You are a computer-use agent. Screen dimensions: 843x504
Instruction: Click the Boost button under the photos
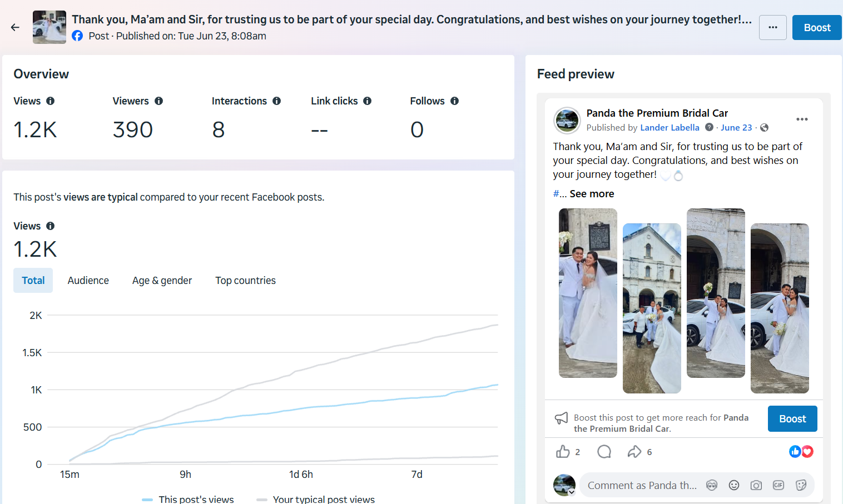coord(792,419)
